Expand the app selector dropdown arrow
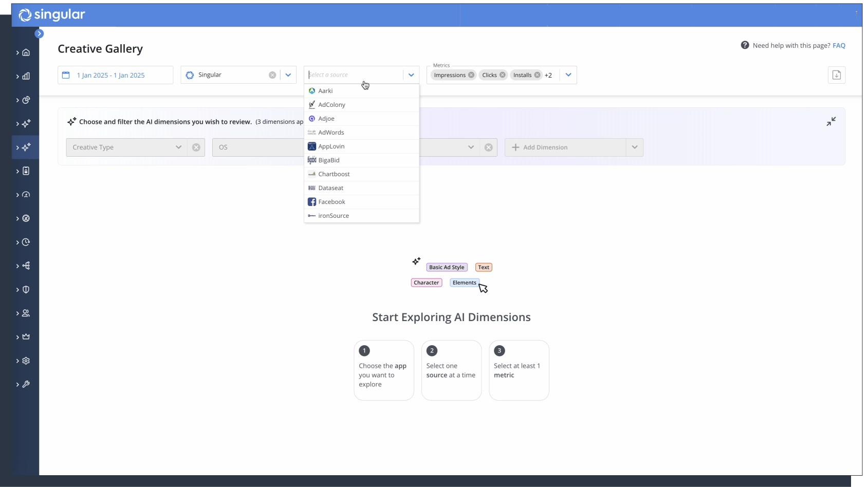Screen dimensions: 868x487 pos(288,75)
